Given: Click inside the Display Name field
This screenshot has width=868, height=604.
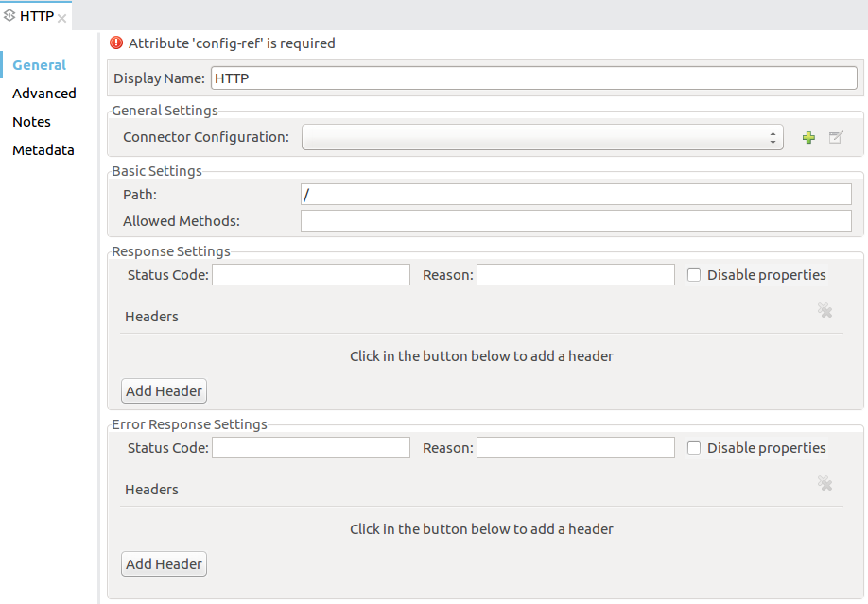Looking at the screenshot, I should pos(529,78).
